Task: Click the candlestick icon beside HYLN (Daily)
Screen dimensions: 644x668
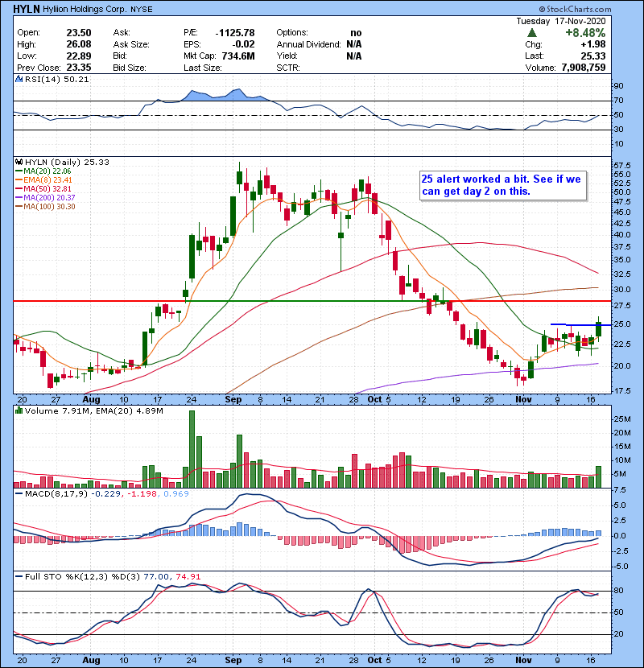Action: tap(19, 162)
